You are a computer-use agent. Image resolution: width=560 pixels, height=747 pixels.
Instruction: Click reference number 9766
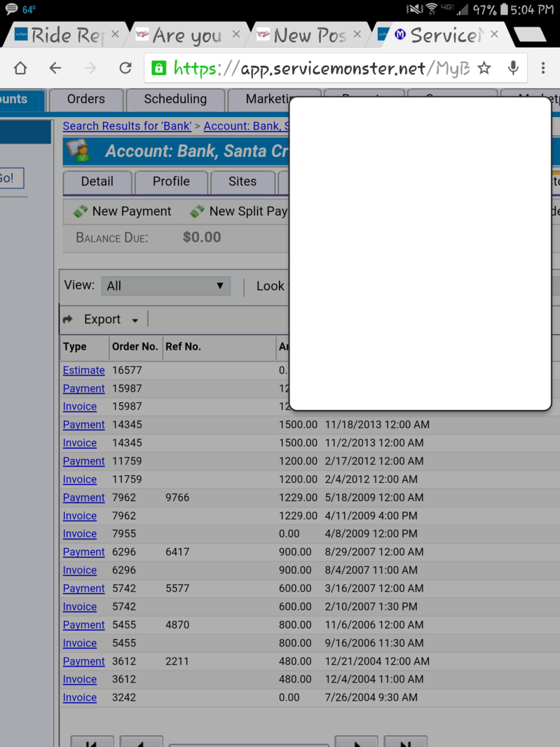tap(177, 498)
